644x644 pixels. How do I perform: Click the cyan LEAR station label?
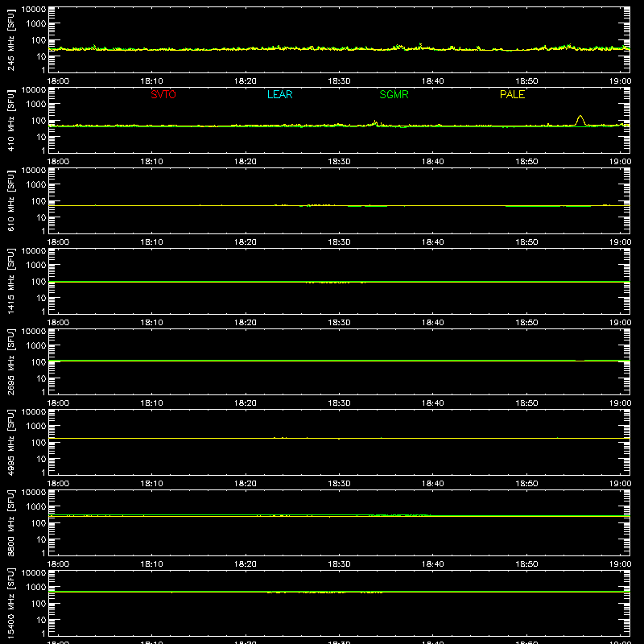(x=279, y=94)
